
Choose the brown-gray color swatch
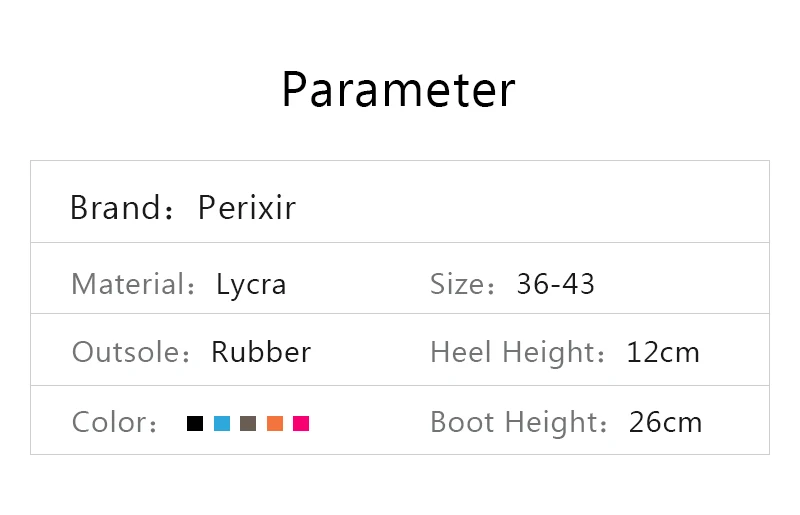coord(248,423)
